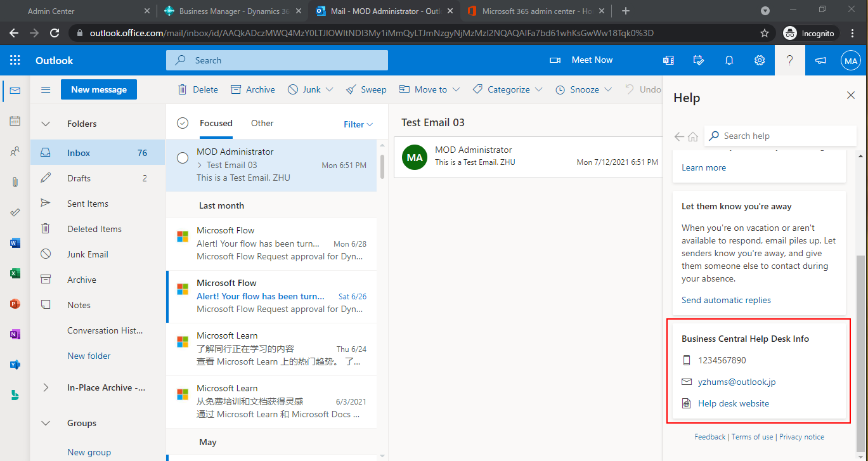This screenshot has width=868, height=461.
Task: Open the Attachments (Files) paperclip icon
Action: 14,182
